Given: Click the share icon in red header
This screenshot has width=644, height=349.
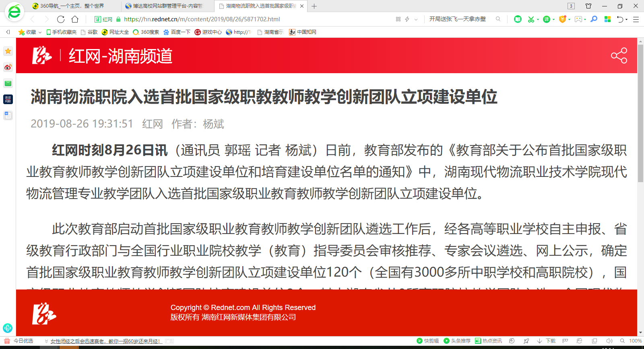Looking at the screenshot, I should click(x=619, y=55).
